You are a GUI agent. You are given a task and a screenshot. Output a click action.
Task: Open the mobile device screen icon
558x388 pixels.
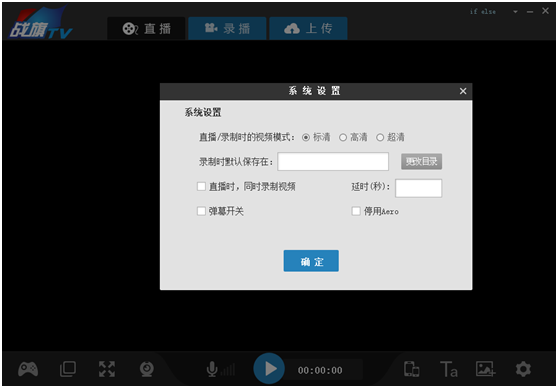tap(411, 369)
